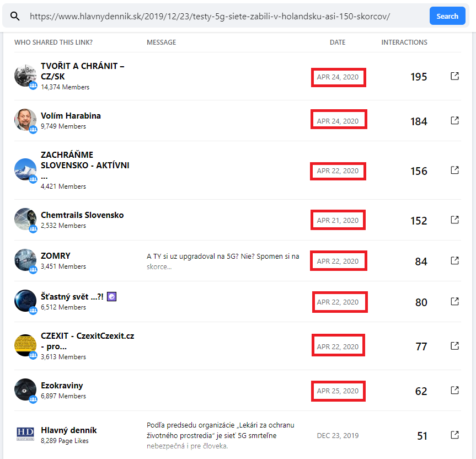Open external link for TVOŘIT A CHRÁNIT row
The width and height of the screenshot is (476, 459).
454,76
